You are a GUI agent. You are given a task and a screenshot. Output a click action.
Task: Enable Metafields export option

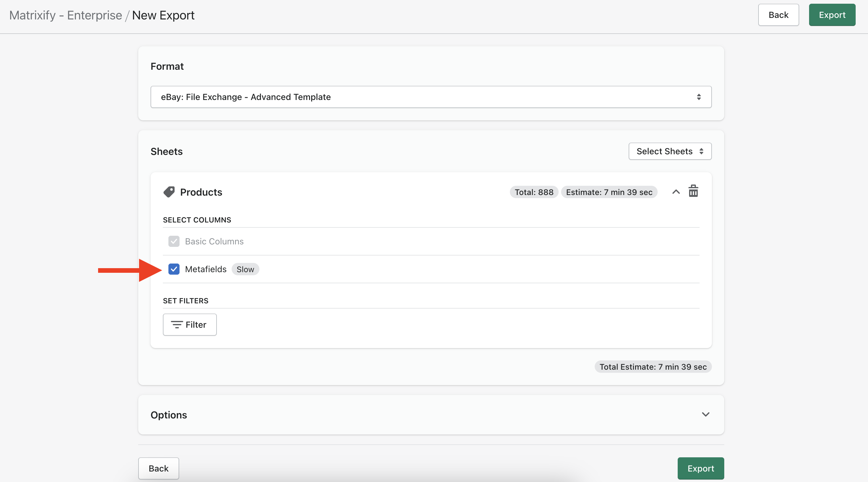(x=174, y=269)
